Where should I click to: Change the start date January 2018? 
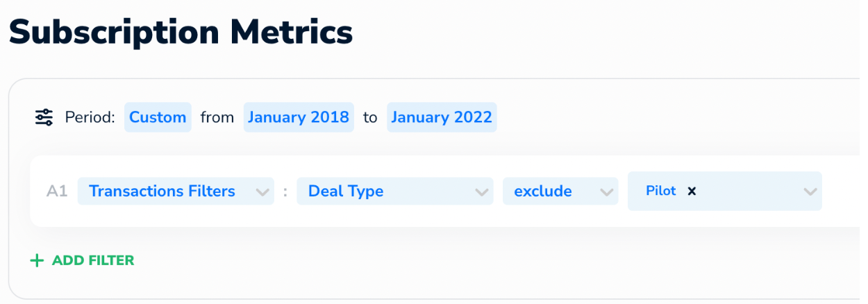(299, 117)
